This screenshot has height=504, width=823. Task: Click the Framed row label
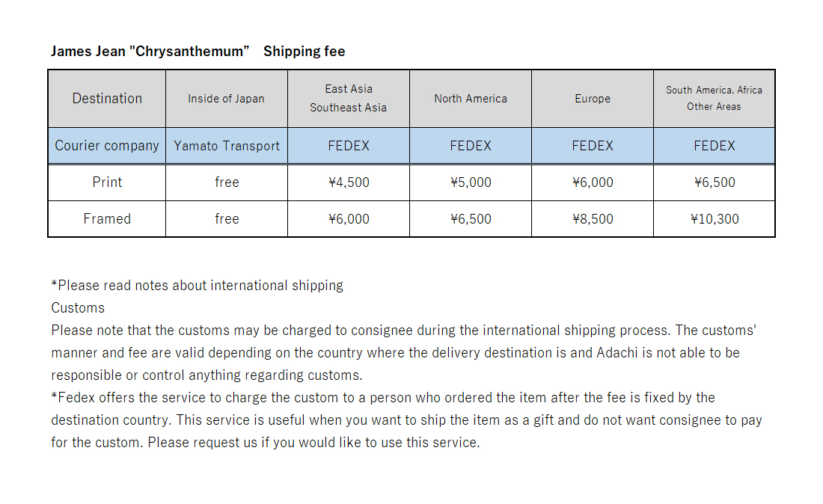click(107, 218)
